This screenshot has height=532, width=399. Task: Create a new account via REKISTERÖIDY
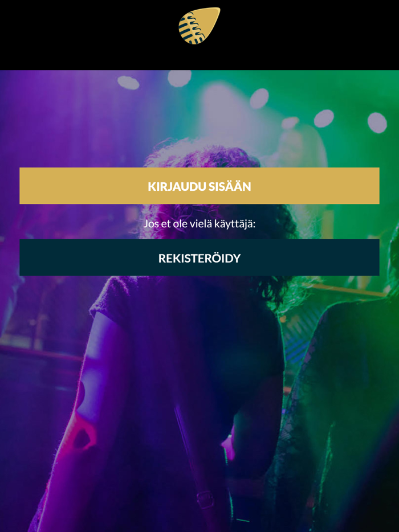tap(199, 257)
